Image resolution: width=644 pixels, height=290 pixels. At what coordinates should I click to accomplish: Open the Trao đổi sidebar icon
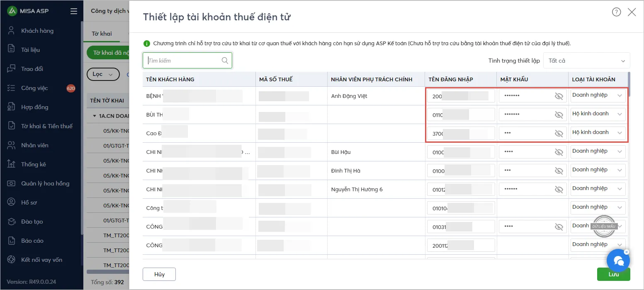point(12,69)
